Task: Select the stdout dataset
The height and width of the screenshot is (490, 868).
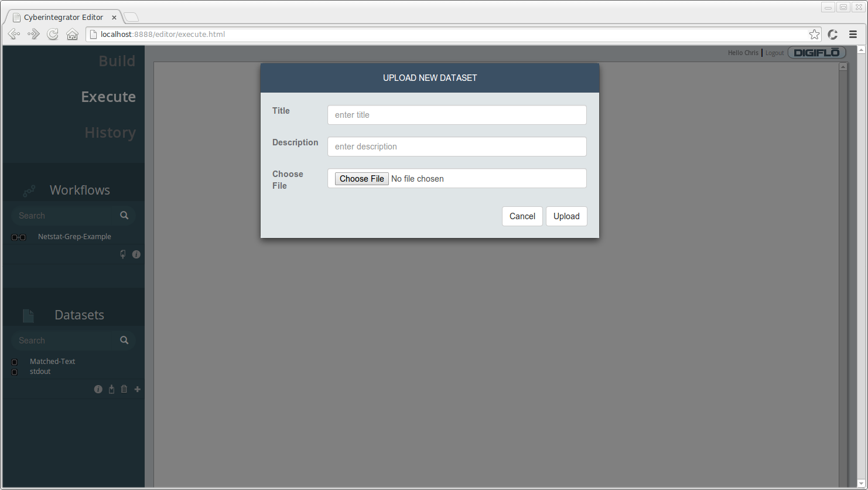Action: pos(40,372)
